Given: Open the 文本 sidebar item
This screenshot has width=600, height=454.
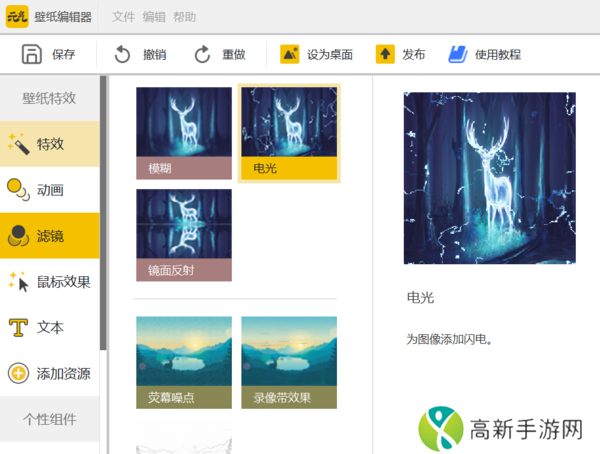Looking at the screenshot, I should click(50, 328).
